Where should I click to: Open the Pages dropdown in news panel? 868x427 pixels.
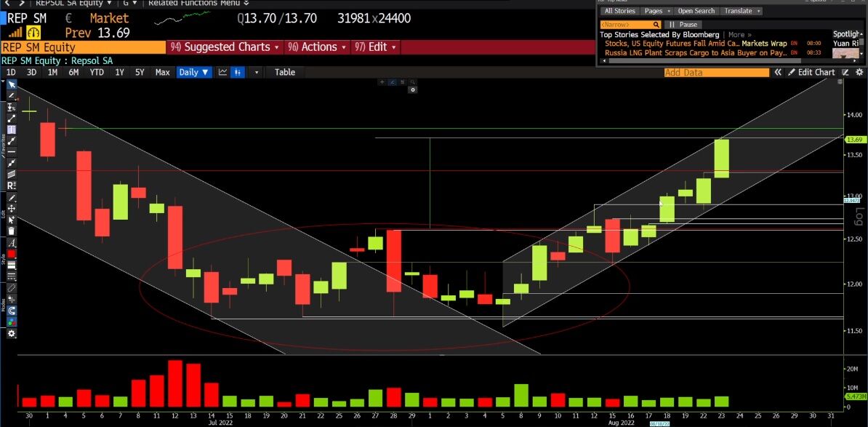point(658,11)
